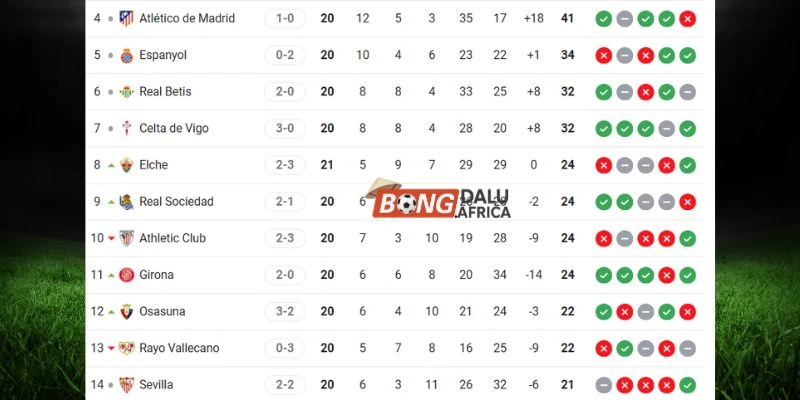Click Elche's team name
The height and width of the screenshot is (400, 800).
(x=154, y=165)
